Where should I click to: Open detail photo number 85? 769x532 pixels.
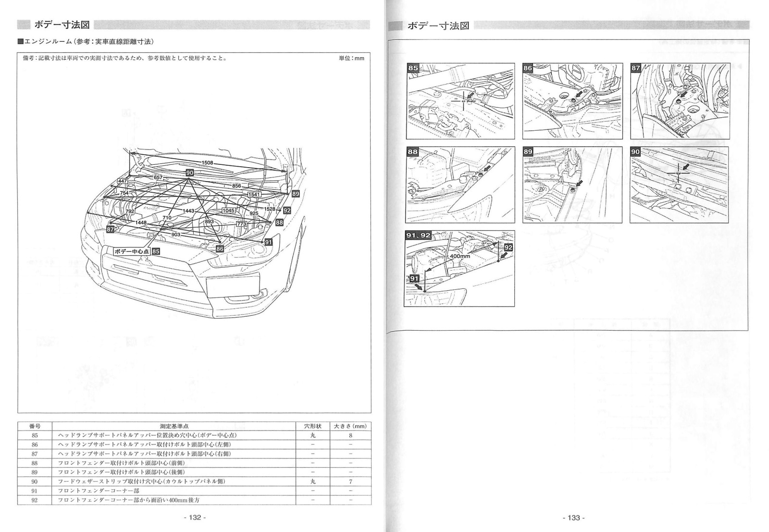(460, 101)
